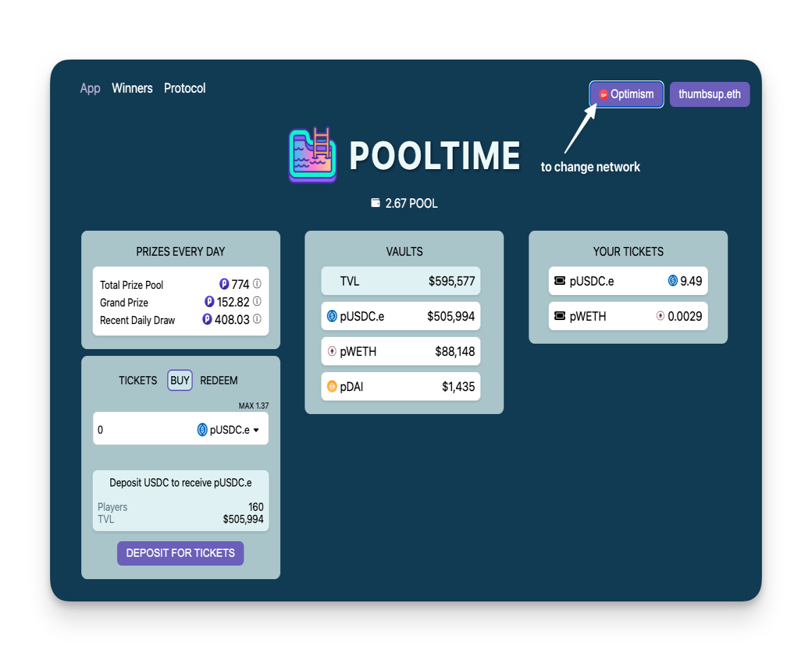812x661 pixels.
Task: Switch to REDEEM tickets mode
Action: click(219, 380)
